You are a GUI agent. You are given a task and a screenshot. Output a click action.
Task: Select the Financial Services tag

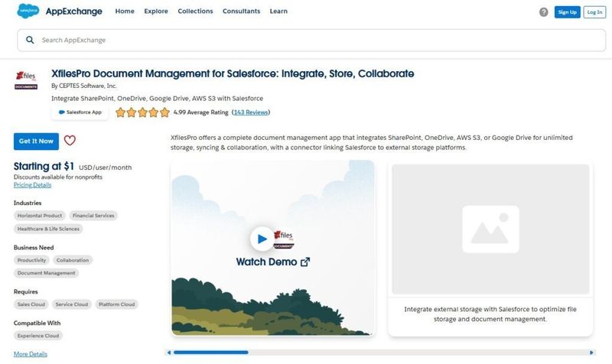[x=93, y=216]
